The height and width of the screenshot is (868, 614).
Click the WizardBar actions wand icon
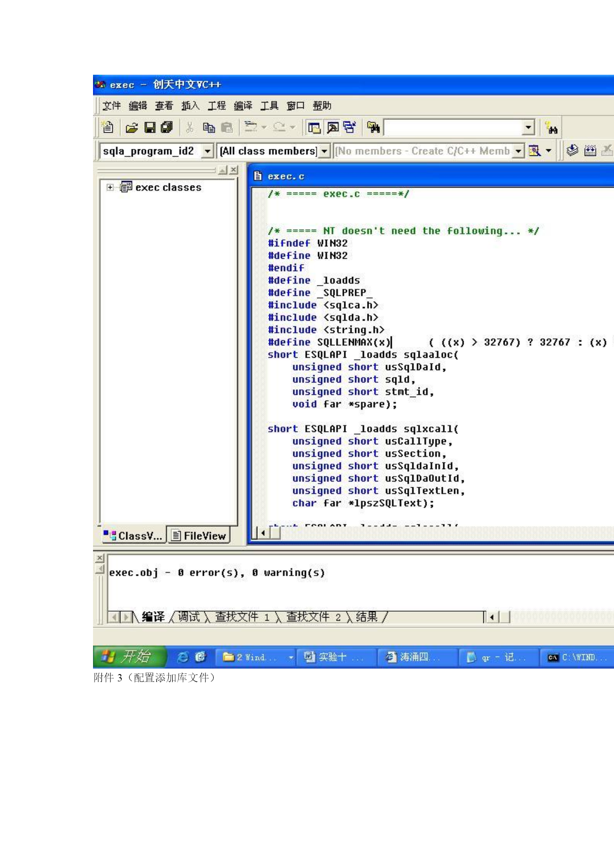point(534,150)
